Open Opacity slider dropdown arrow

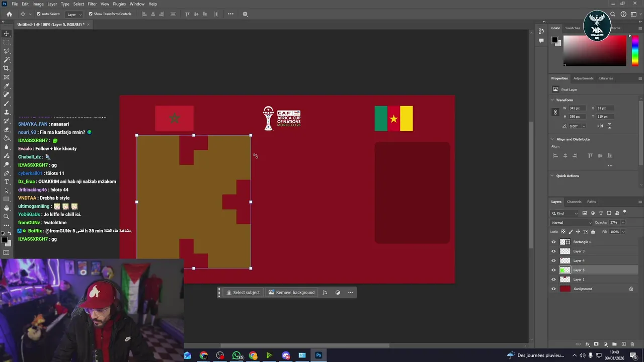(623, 222)
